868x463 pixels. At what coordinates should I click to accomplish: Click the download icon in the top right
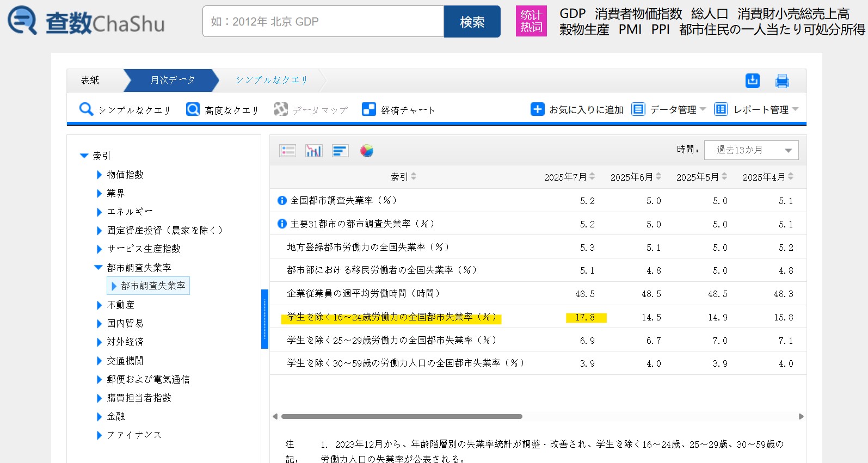(x=752, y=81)
